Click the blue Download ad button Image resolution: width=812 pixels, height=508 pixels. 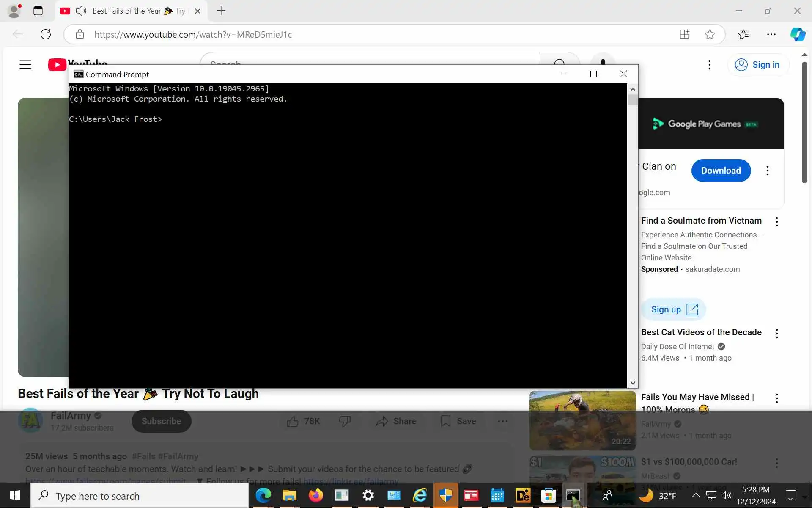point(721,171)
